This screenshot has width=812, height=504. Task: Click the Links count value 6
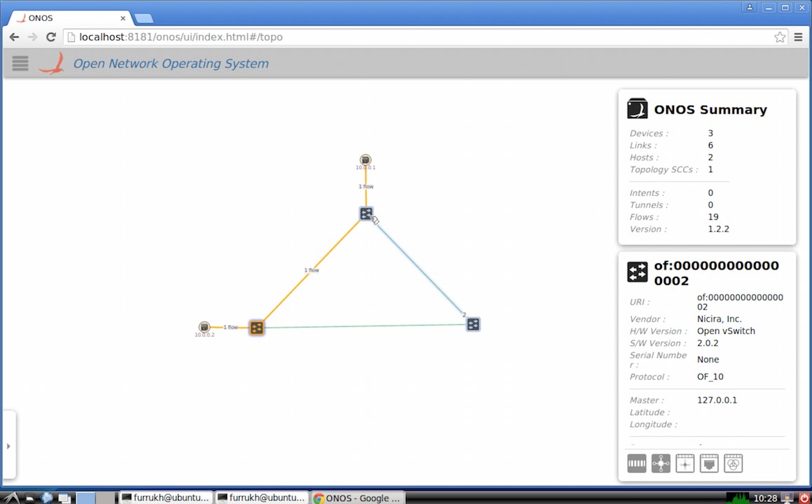[710, 146]
